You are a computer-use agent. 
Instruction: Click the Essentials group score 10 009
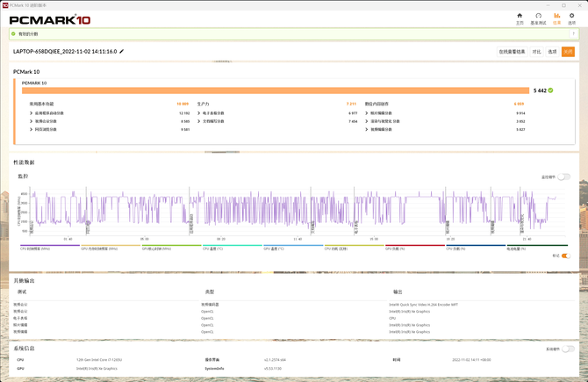[183, 104]
